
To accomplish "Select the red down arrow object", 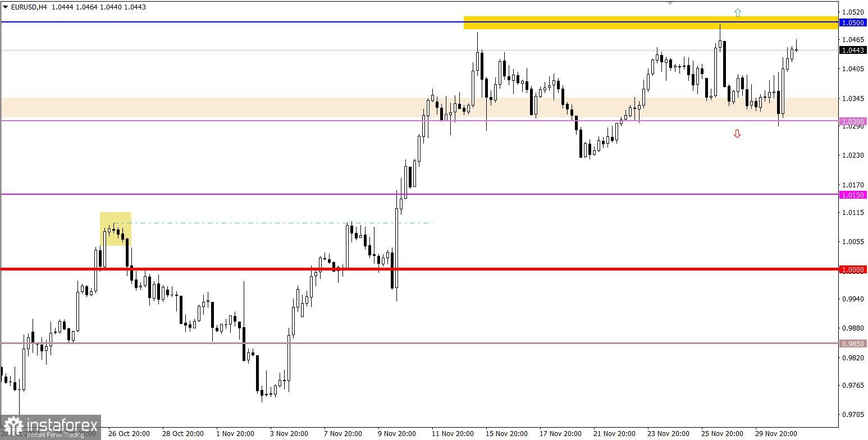I will [x=737, y=134].
